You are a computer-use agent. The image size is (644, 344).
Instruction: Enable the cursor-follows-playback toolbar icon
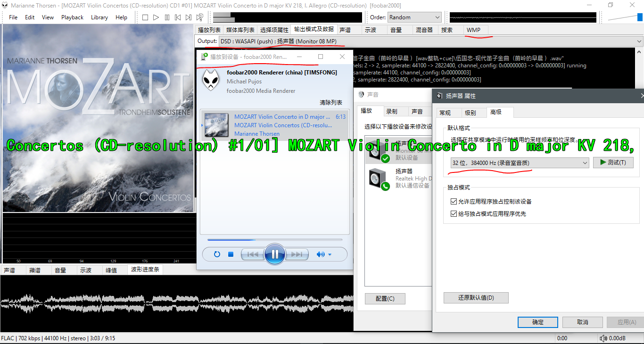click(x=199, y=17)
